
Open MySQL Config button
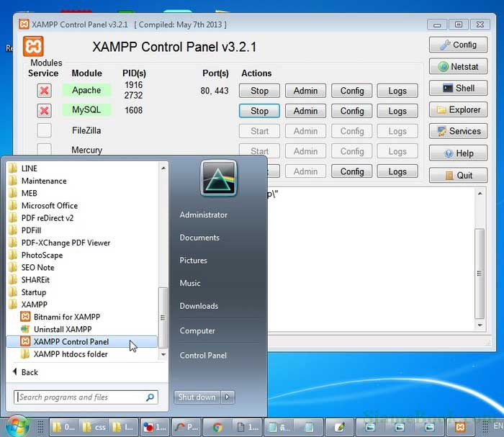coord(352,111)
